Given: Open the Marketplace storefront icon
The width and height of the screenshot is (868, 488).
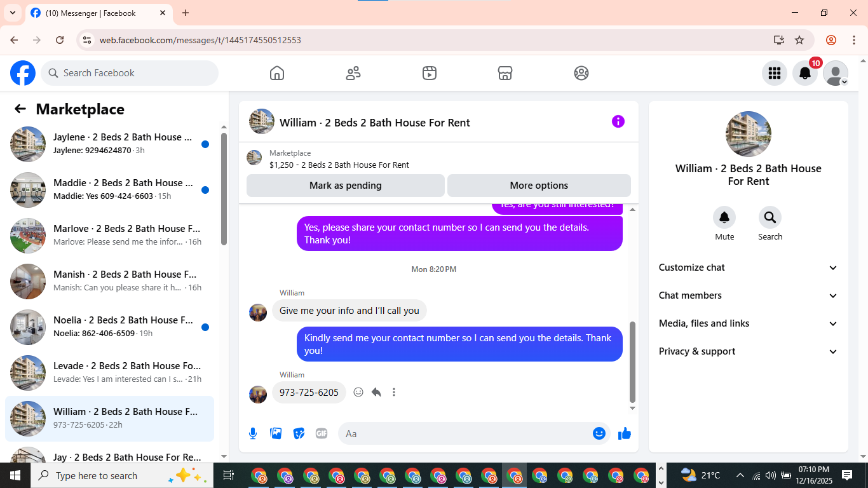Looking at the screenshot, I should (505, 73).
